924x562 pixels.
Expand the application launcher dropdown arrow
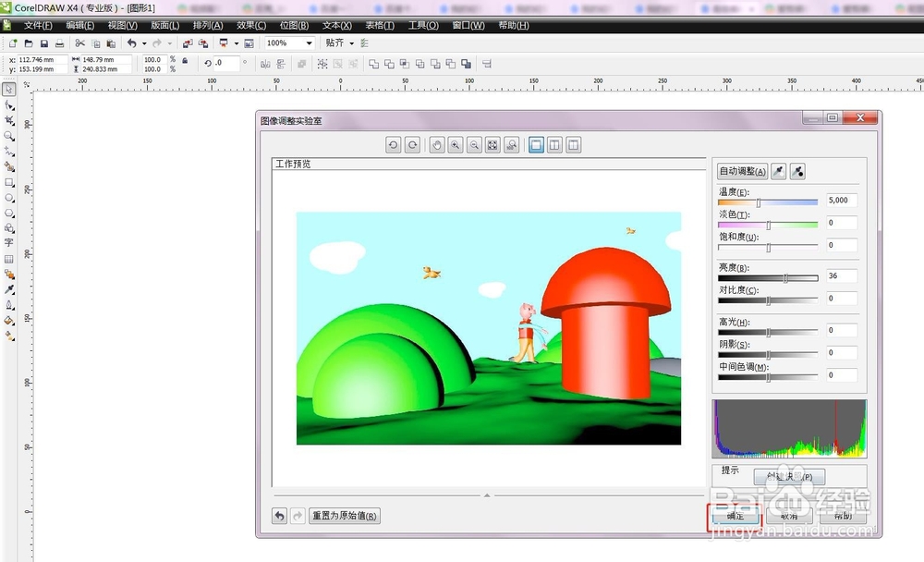pos(237,43)
